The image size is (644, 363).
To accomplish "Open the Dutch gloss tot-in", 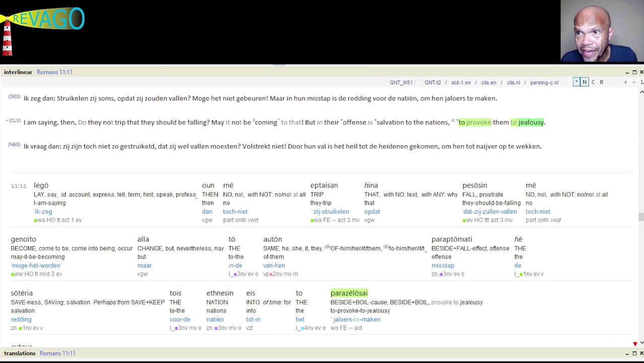I will [x=253, y=320].
